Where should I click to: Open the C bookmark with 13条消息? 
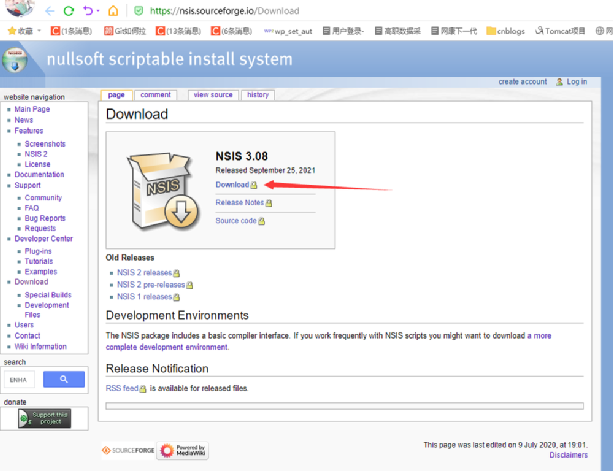(178, 31)
